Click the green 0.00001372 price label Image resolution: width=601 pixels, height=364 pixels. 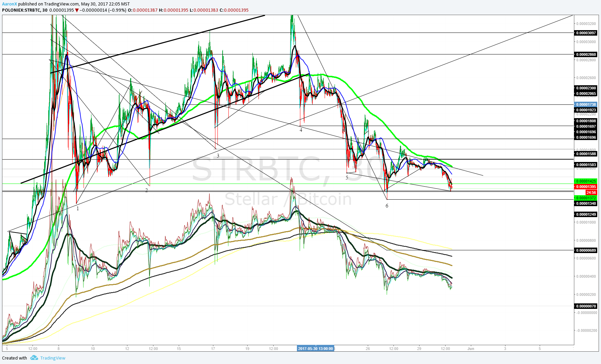[586, 198]
